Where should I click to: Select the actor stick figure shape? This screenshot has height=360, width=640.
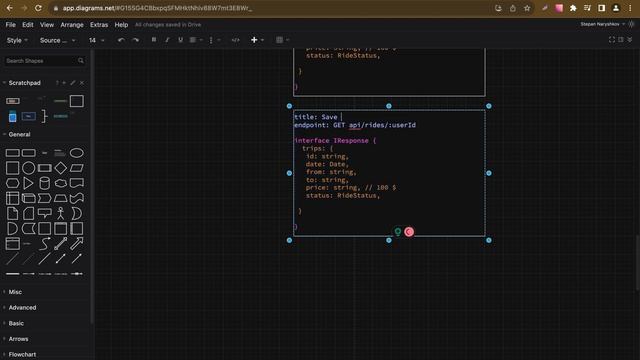tap(60, 213)
